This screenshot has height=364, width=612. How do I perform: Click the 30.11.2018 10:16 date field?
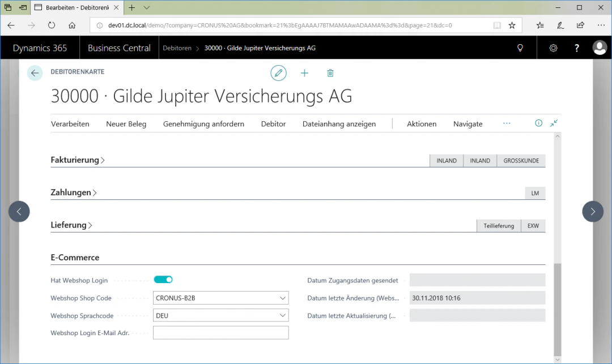477,298
